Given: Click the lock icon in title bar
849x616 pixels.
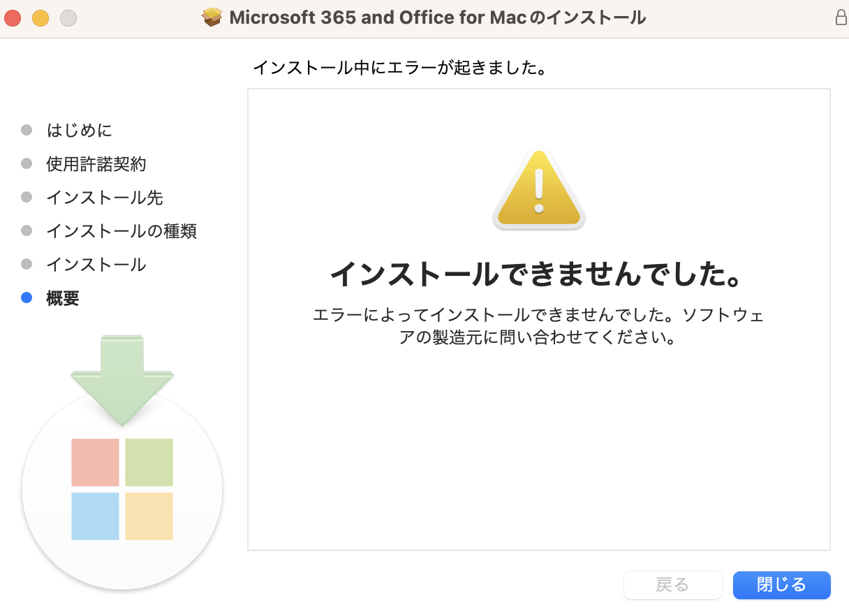Looking at the screenshot, I should [x=841, y=18].
